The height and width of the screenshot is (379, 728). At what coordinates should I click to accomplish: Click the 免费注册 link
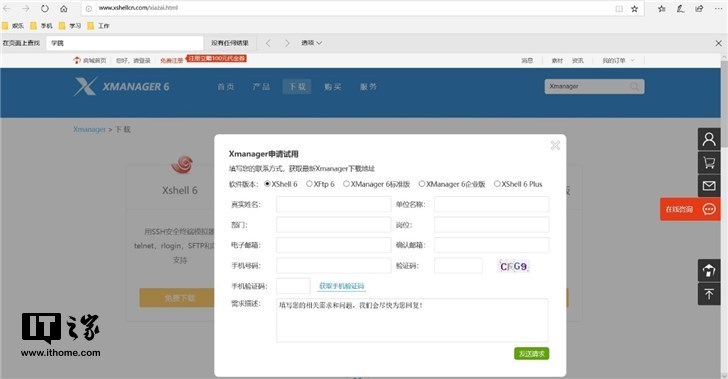[172, 60]
